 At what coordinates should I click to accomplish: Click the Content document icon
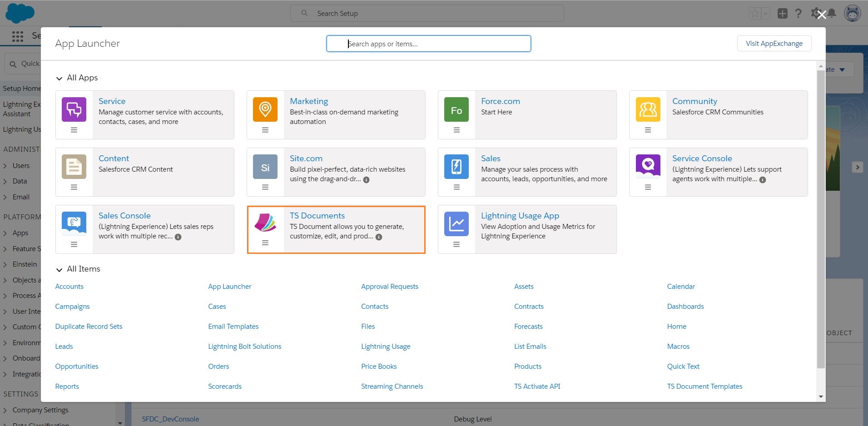click(x=74, y=166)
